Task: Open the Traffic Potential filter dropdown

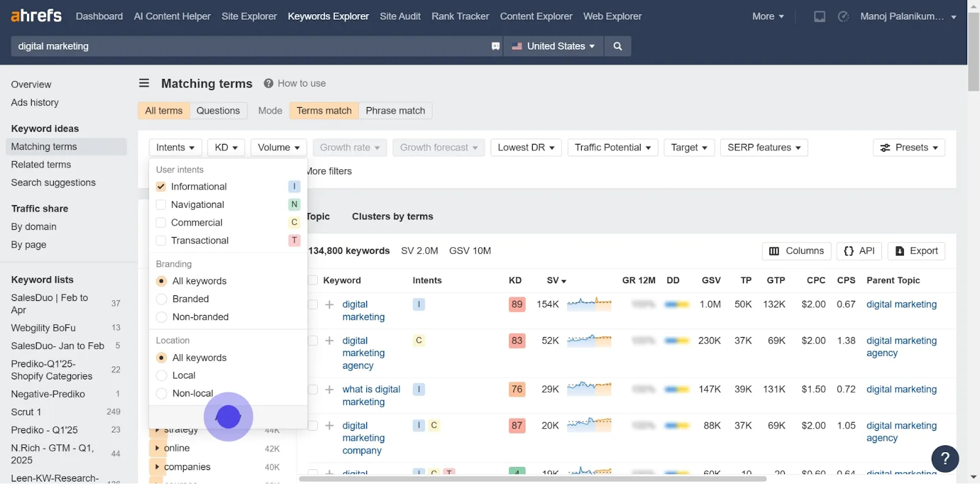Action: 613,148
